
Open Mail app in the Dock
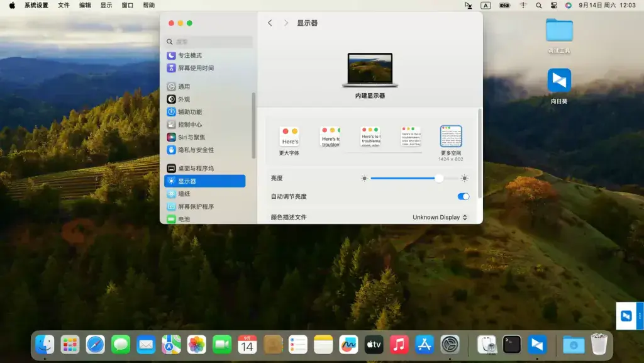tap(146, 345)
